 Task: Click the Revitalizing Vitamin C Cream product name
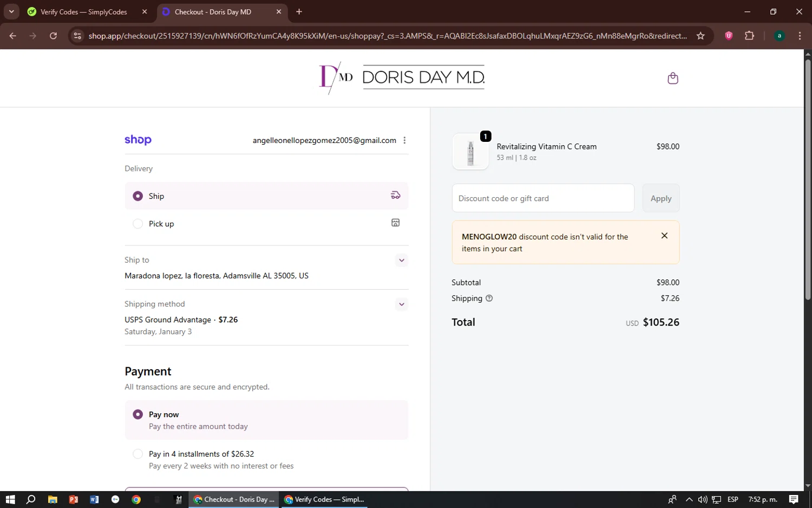[547, 147]
